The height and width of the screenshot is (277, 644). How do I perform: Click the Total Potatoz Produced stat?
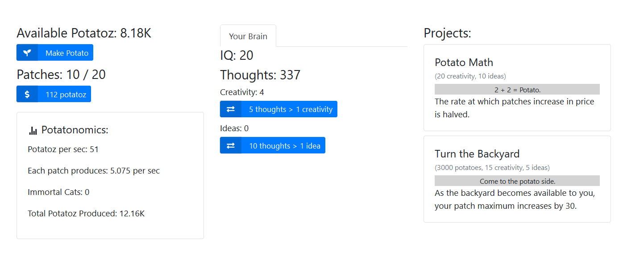(x=86, y=213)
